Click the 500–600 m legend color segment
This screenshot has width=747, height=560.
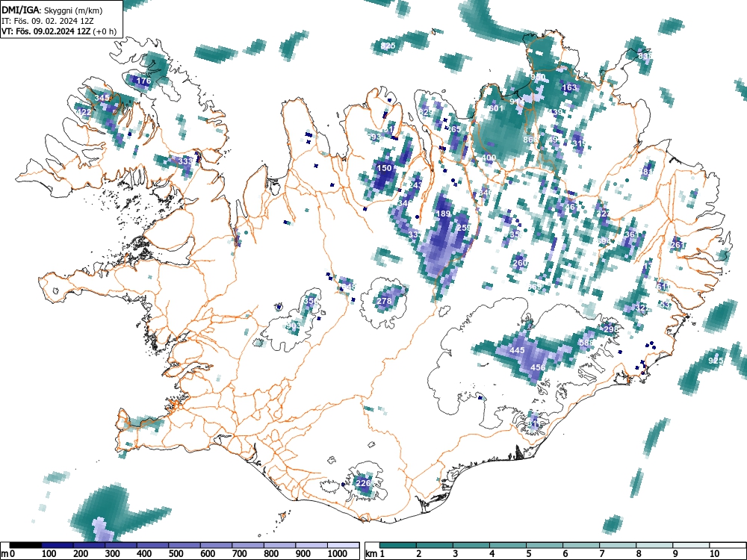[x=185, y=545]
